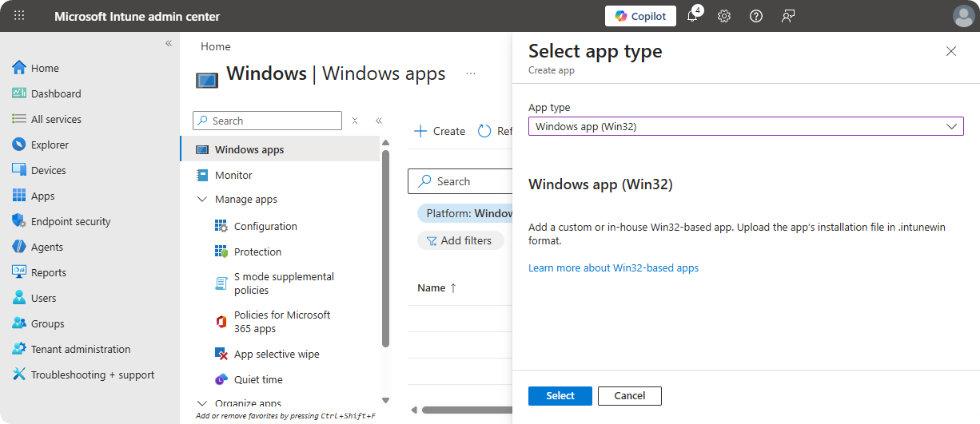This screenshot has width=980, height=424.
Task: Expand the App type dropdown
Action: tap(745, 126)
